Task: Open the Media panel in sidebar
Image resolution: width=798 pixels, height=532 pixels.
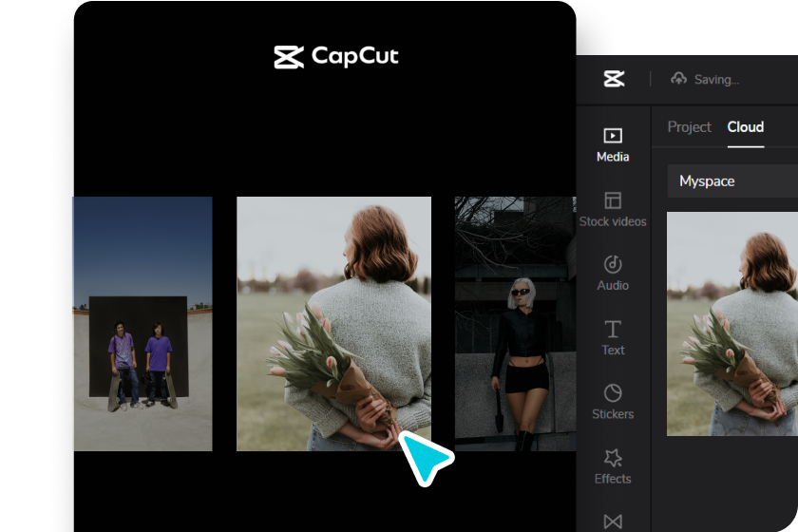Action: 613,145
